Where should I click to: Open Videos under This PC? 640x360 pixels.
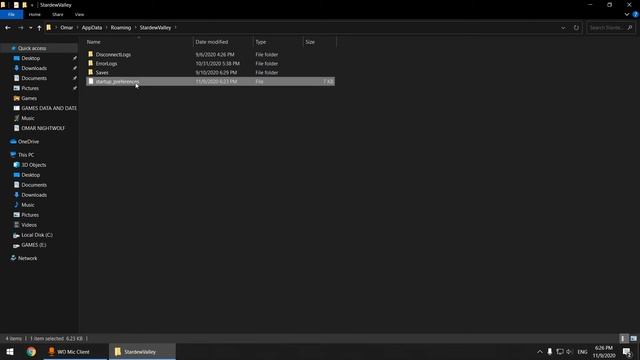click(x=29, y=225)
